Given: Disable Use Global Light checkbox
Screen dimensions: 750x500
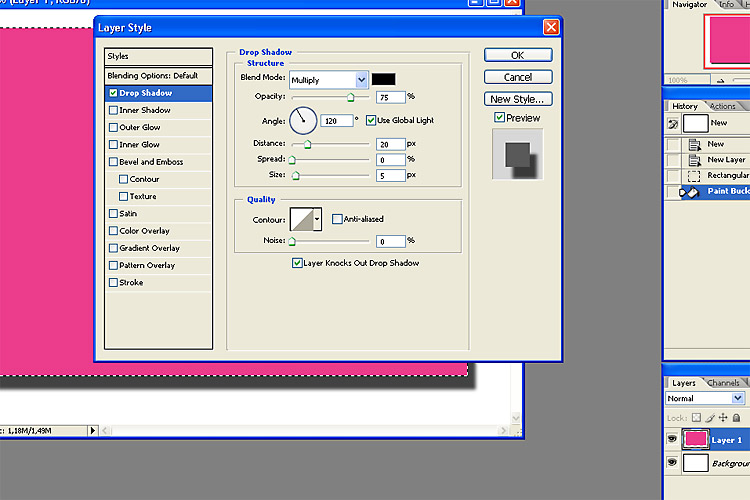Looking at the screenshot, I should click(371, 120).
